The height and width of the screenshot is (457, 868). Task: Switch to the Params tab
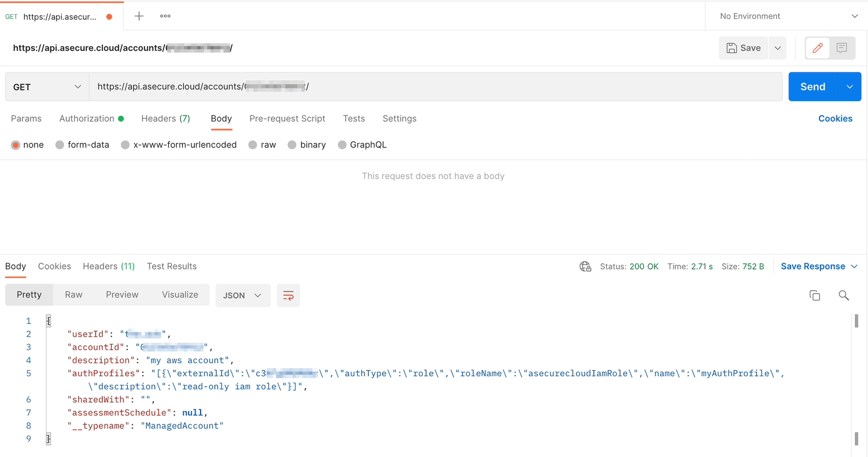26,119
